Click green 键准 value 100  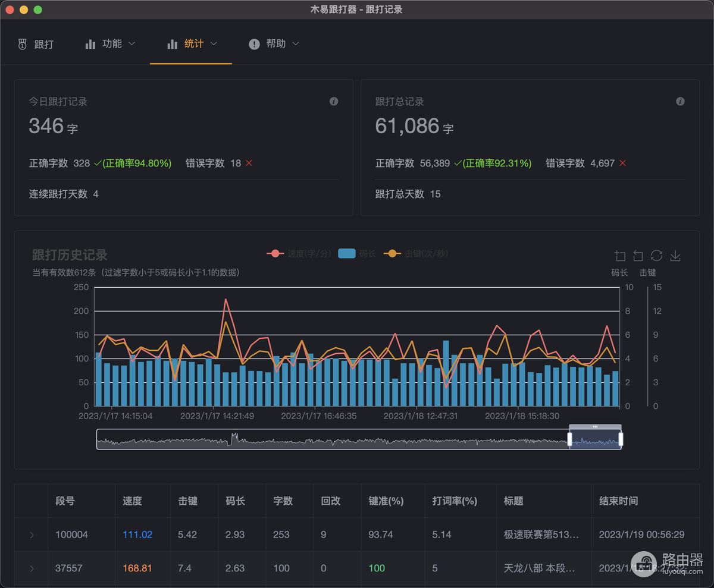click(377, 568)
